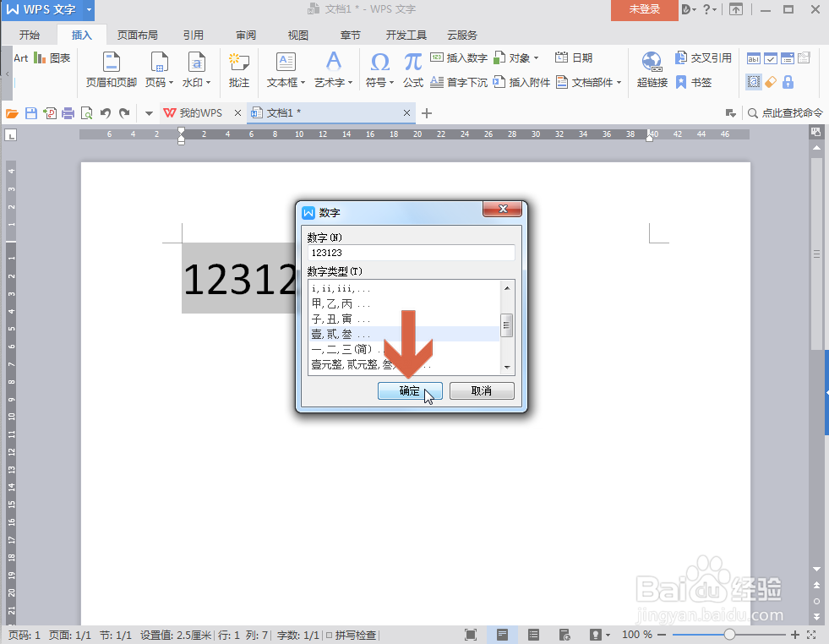829x644 pixels.
Task: Open print preview icon
Action: click(87, 113)
